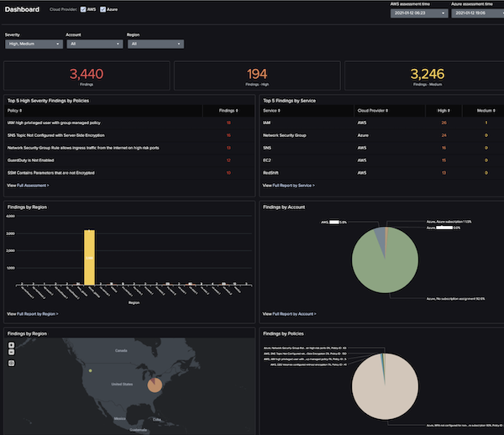Click the map zoom out minus icon

pyautogui.click(x=11, y=352)
